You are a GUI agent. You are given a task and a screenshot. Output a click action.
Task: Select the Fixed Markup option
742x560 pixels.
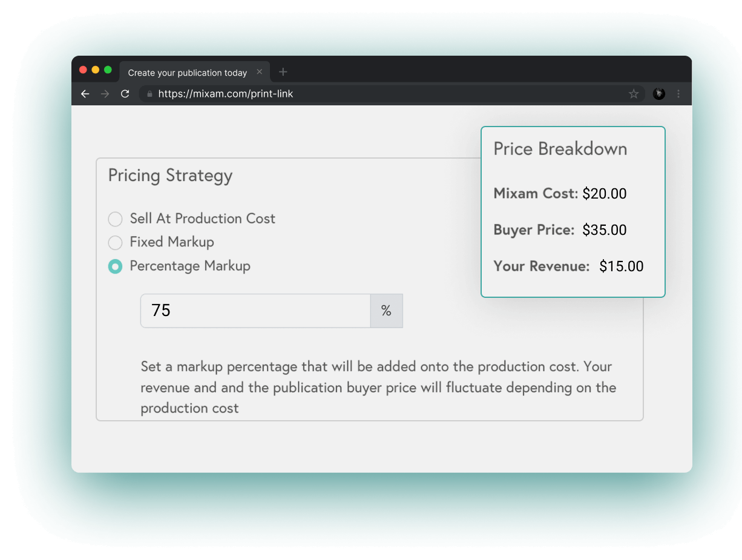coord(115,243)
